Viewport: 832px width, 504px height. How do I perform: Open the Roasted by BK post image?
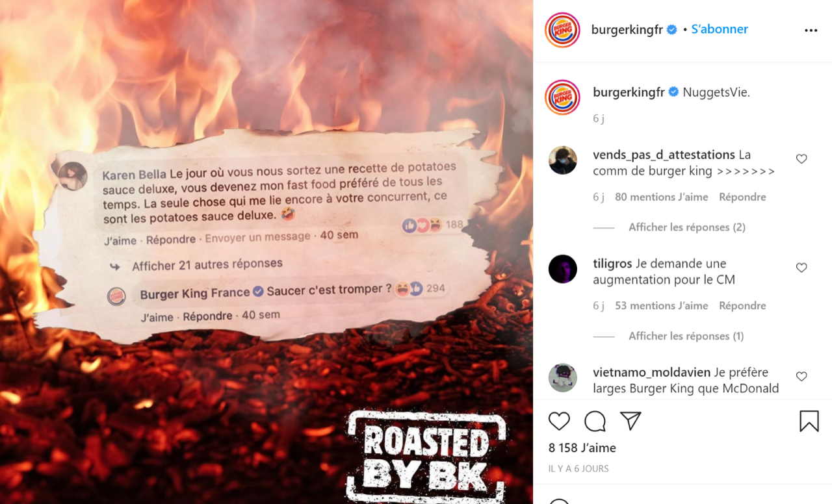click(266, 252)
